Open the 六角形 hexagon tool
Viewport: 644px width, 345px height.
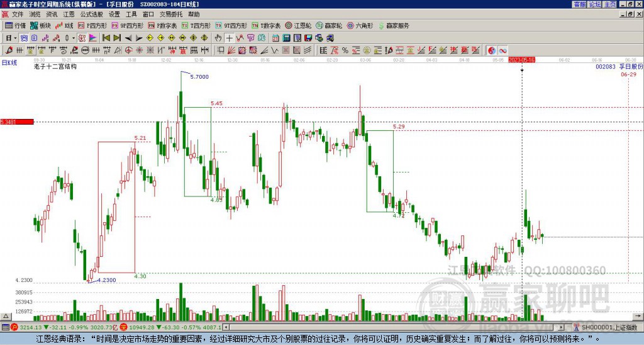click(x=360, y=25)
